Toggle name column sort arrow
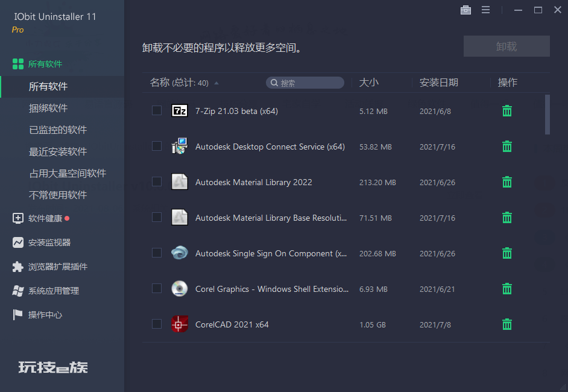 [x=216, y=83]
